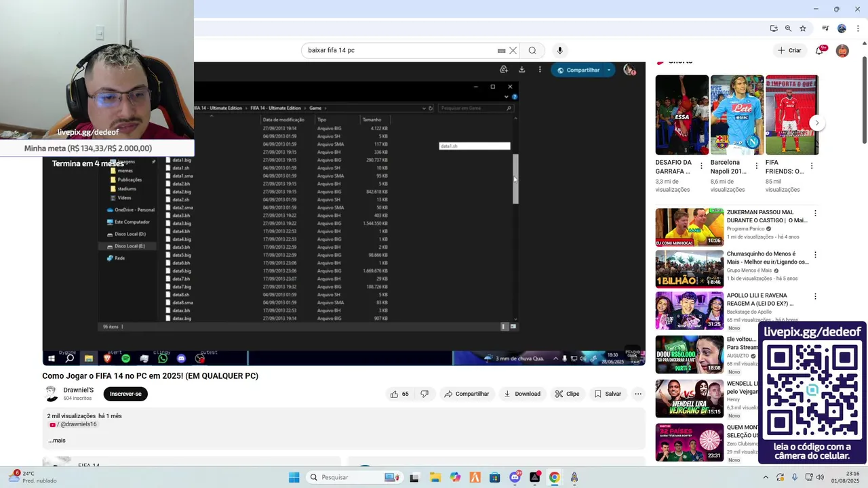Open the Chrome profile avatar
This screenshot has height=488, width=868.
(x=842, y=28)
